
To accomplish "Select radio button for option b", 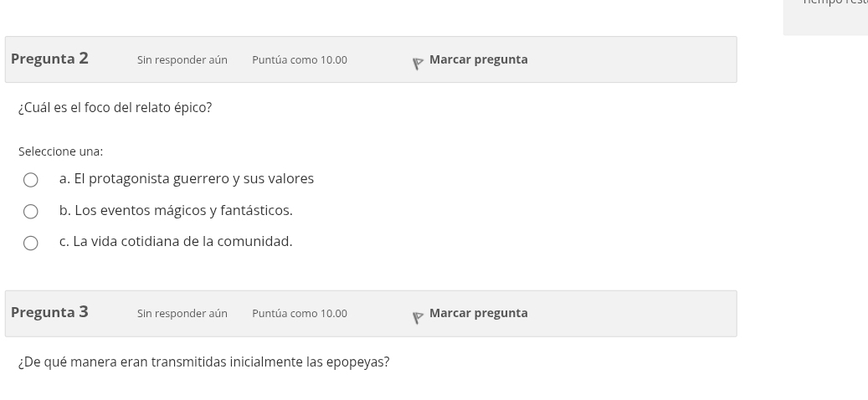I will click(x=31, y=212).
